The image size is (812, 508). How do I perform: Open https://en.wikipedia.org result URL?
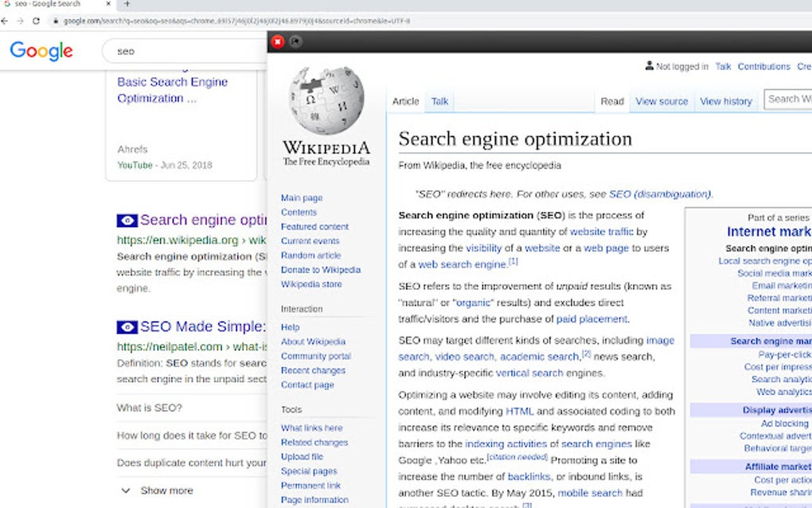click(192, 240)
